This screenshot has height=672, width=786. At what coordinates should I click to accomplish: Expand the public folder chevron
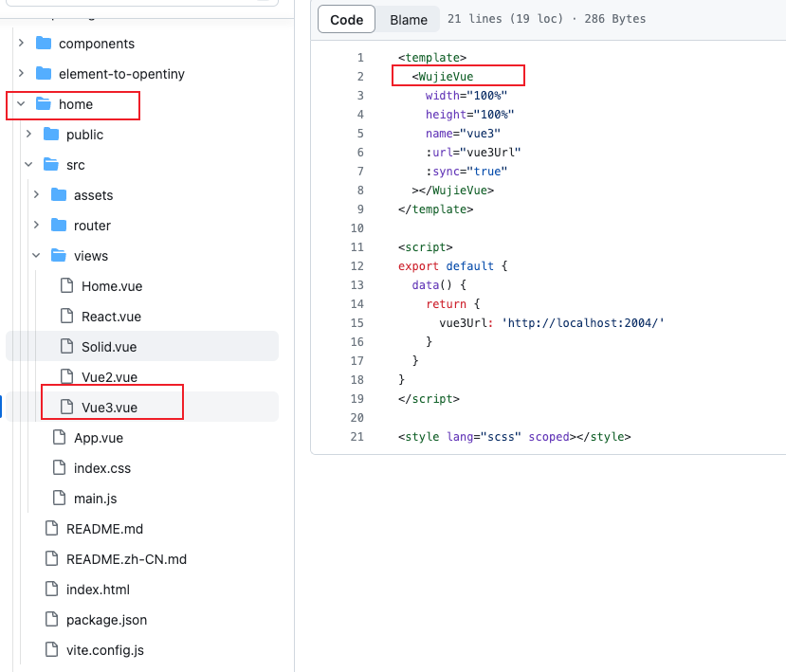point(28,135)
